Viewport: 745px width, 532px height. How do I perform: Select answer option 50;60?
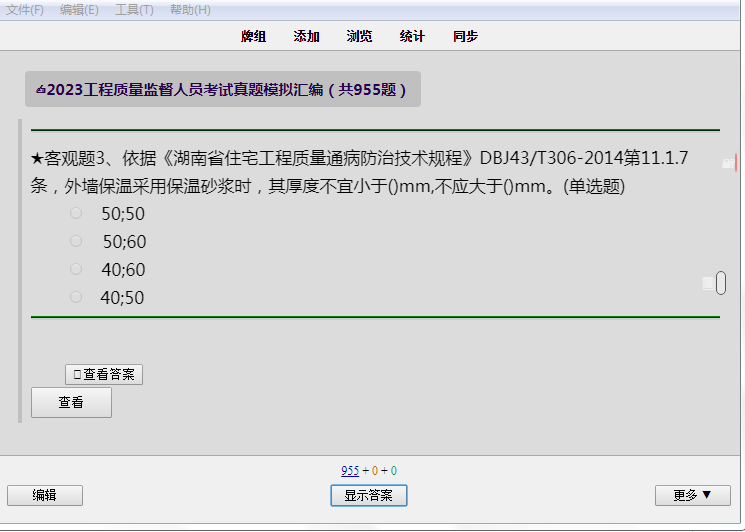coord(76,241)
